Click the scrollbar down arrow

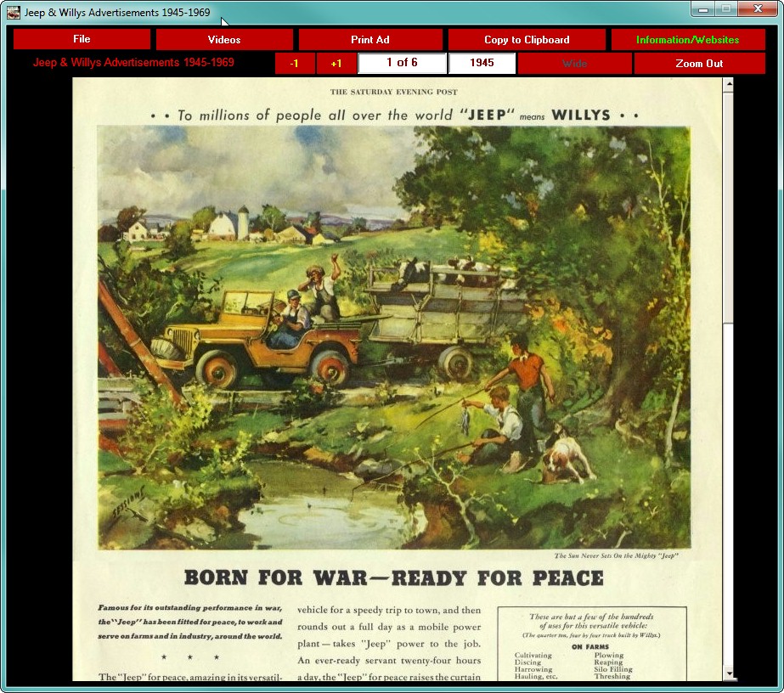[729, 673]
